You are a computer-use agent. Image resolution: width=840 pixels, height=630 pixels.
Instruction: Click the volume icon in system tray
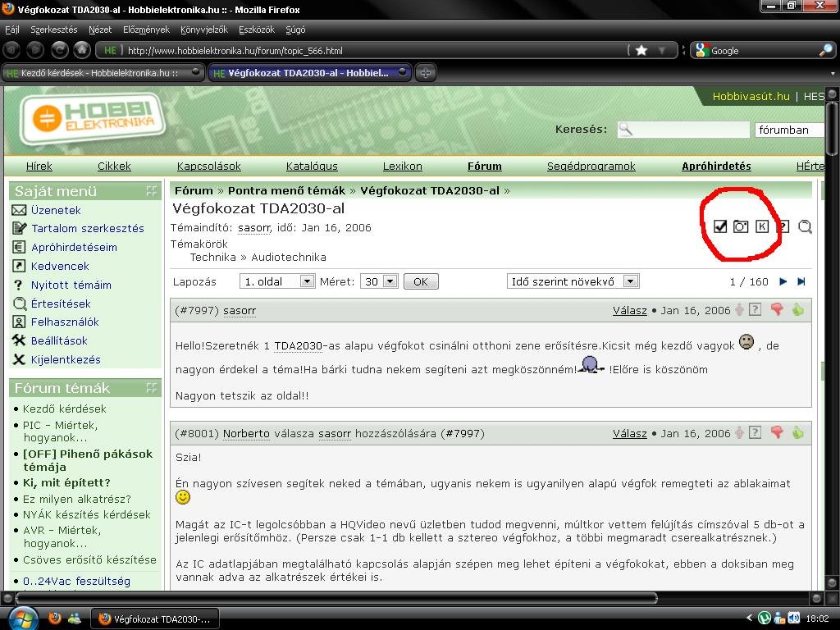click(x=794, y=619)
